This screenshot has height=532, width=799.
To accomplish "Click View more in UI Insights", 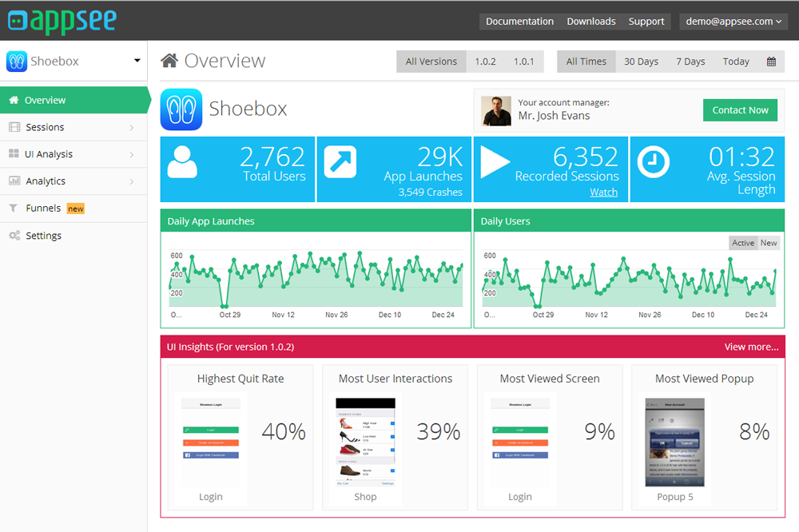I will coord(751,347).
